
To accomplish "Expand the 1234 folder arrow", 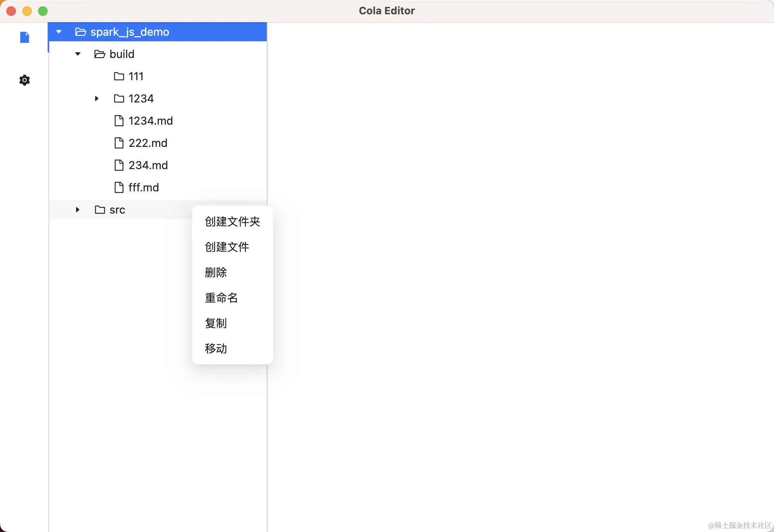I will tap(96, 98).
